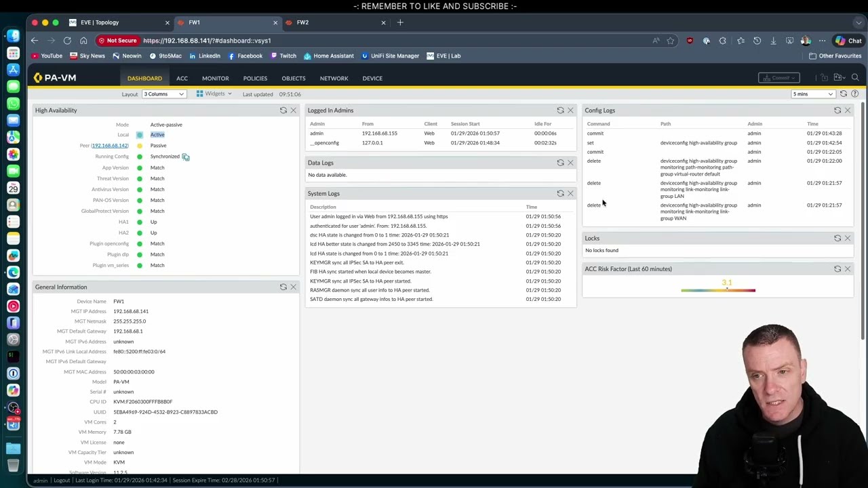868x488 pixels.
Task: Open the browser Downloads icon
Action: tap(773, 41)
